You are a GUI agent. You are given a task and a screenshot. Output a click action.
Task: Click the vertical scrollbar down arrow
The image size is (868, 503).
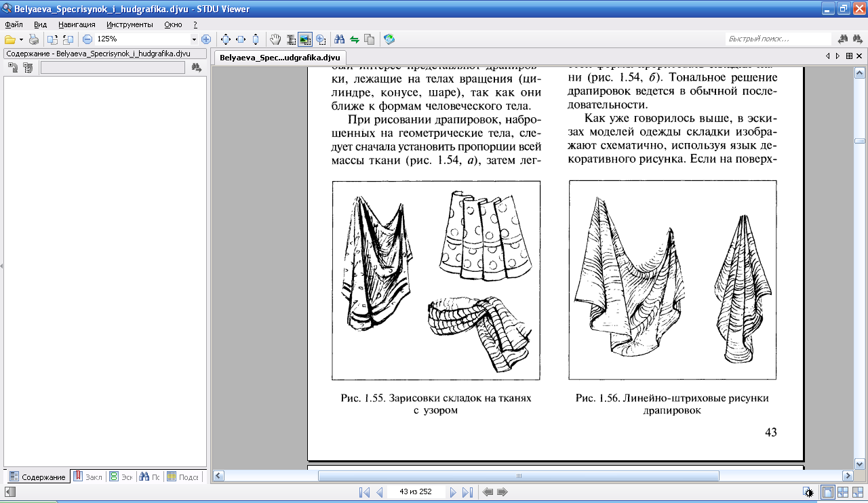click(x=859, y=464)
